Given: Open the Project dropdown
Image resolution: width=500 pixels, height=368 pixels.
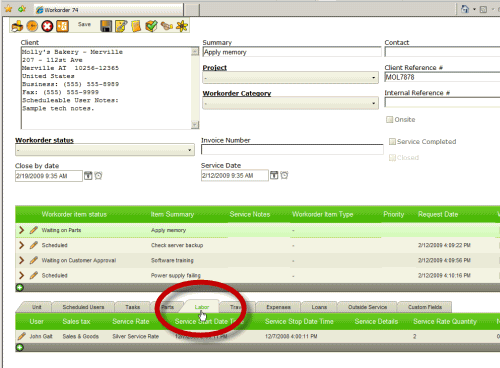Looking at the screenshot, I should click(x=290, y=78).
